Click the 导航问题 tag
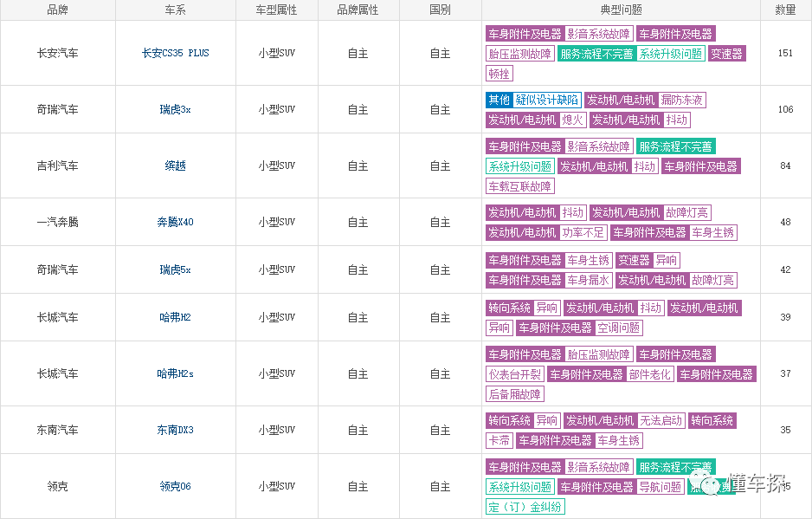812x519 pixels. (660, 487)
